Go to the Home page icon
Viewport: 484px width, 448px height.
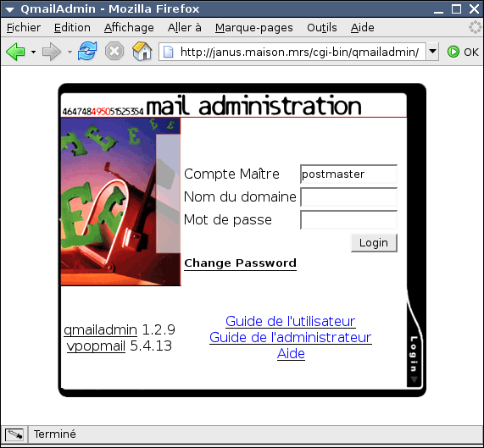(142, 51)
